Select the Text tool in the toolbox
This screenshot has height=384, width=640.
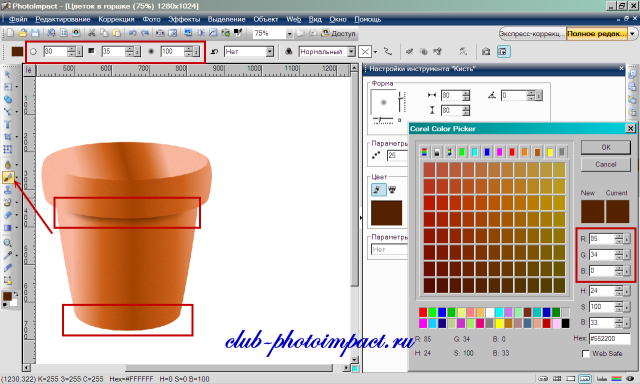pyautogui.click(x=7, y=124)
